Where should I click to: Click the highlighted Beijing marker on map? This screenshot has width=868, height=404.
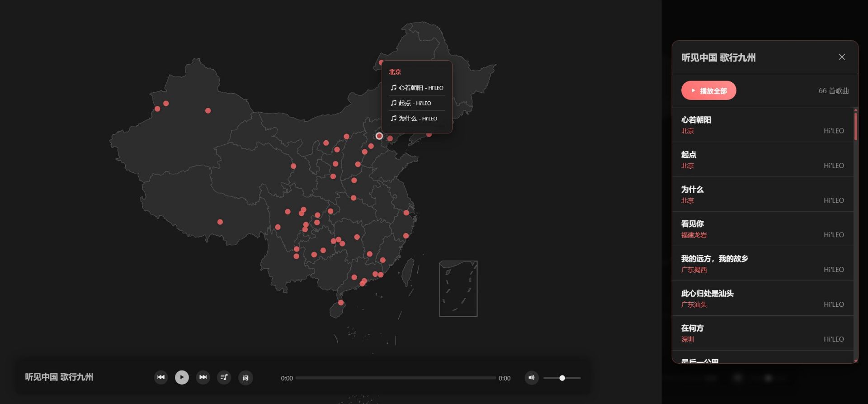pyautogui.click(x=379, y=136)
